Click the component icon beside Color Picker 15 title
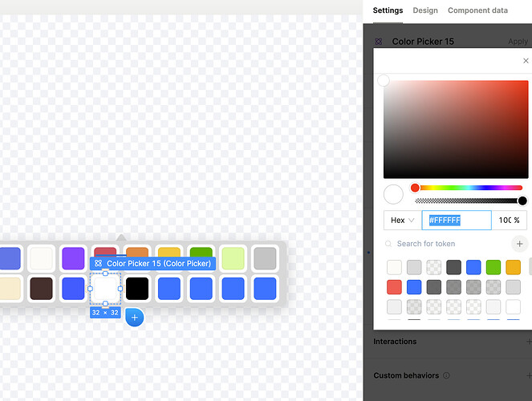The width and height of the screenshot is (532, 401). [x=379, y=42]
